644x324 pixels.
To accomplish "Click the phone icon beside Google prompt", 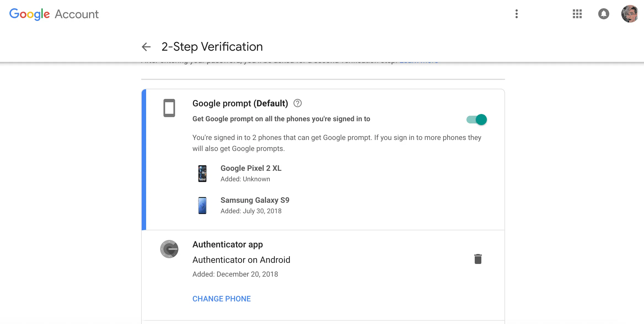I will click(x=169, y=108).
